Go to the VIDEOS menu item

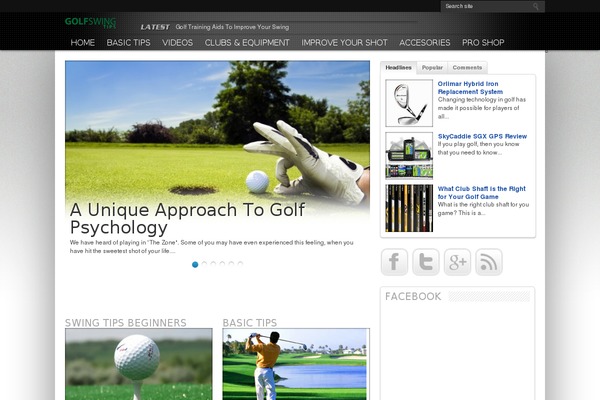click(178, 42)
